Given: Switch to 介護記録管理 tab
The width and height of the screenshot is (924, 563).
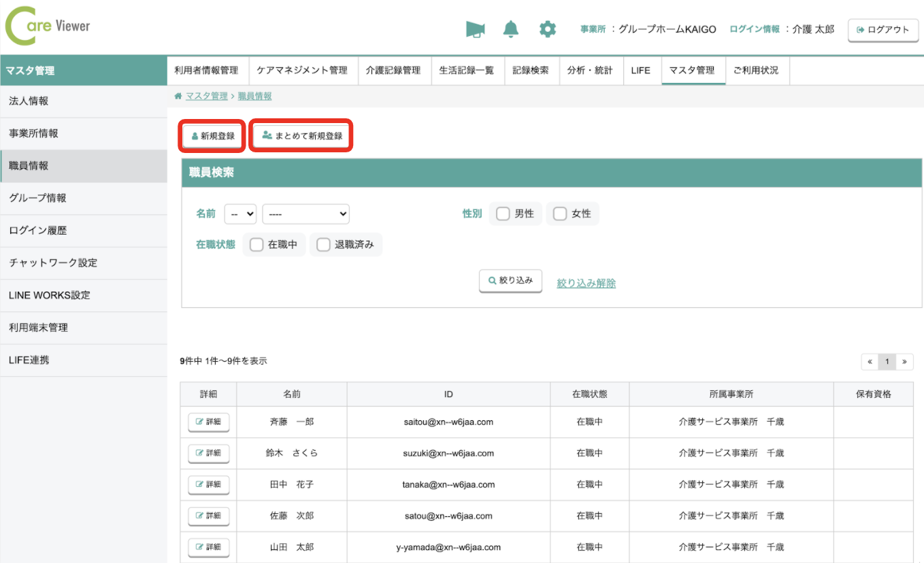Looking at the screenshot, I should pyautogui.click(x=393, y=70).
